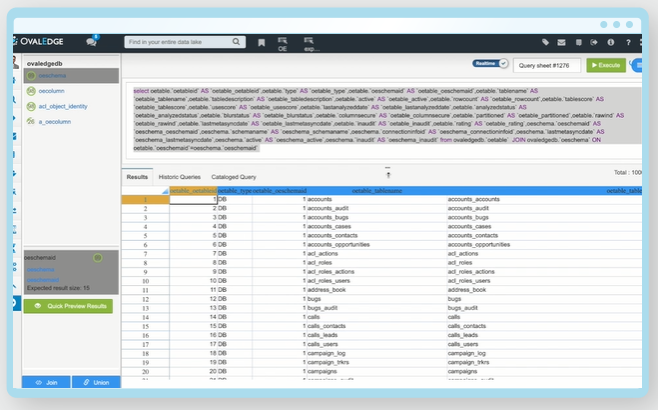This screenshot has width=658, height=410.
Task: Click the info circle icon
Action: [610, 43]
